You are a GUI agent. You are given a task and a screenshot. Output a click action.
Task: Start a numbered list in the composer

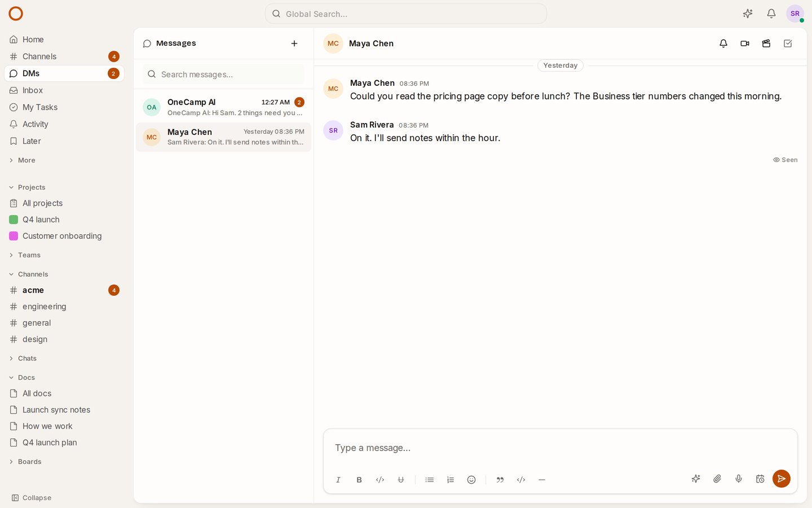(451, 480)
